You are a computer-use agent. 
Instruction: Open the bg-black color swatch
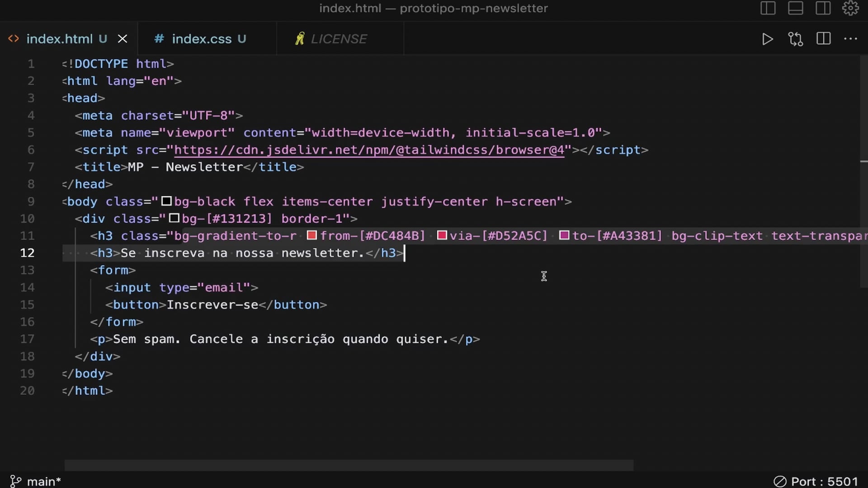coord(166,201)
